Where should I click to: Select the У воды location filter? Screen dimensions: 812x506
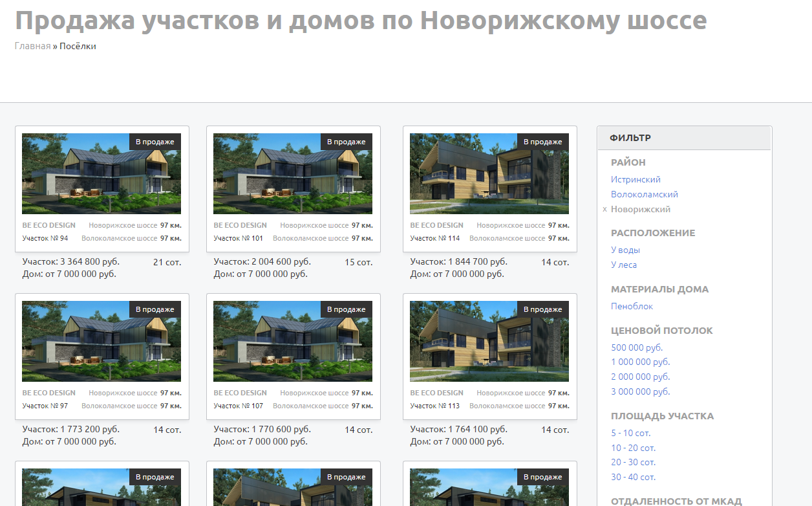coord(625,250)
